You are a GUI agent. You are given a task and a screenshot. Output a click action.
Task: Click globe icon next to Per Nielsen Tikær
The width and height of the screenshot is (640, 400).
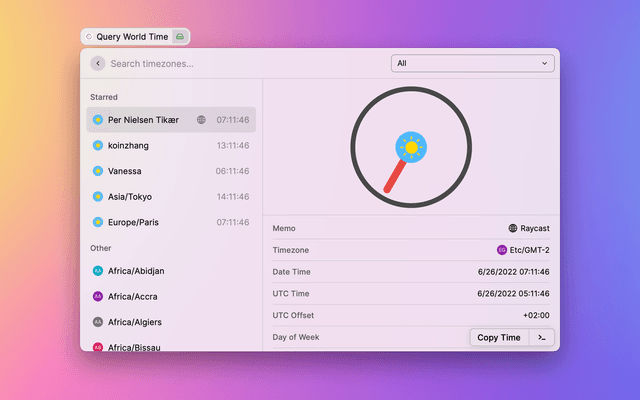pos(202,120)
